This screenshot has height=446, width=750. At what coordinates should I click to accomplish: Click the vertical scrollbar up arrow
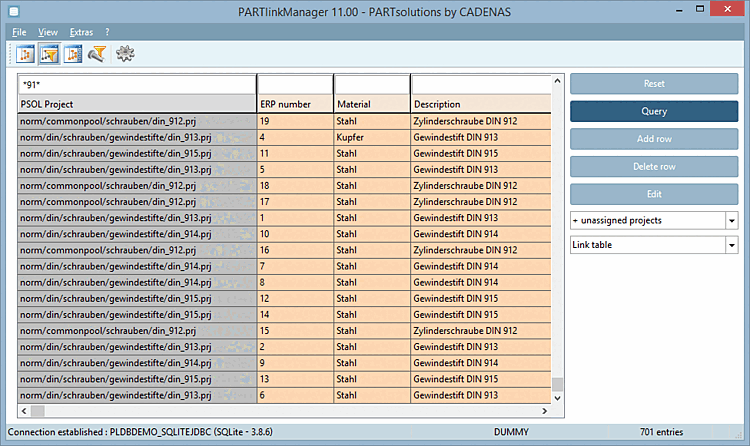(x=558, y=81)
